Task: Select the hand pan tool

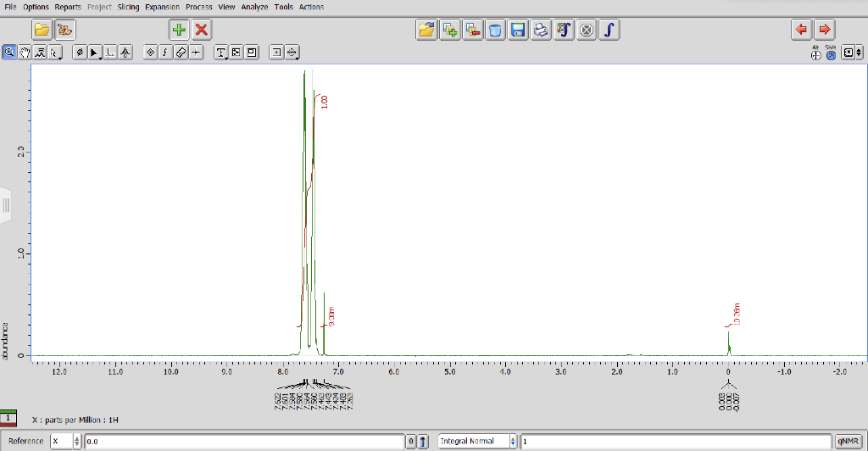Action: tap(25, 53)
